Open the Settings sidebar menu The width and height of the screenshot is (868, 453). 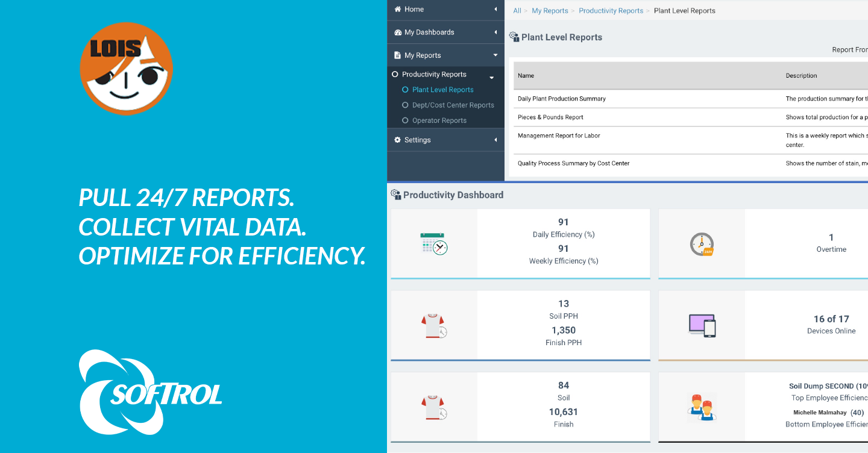[417, 140]
